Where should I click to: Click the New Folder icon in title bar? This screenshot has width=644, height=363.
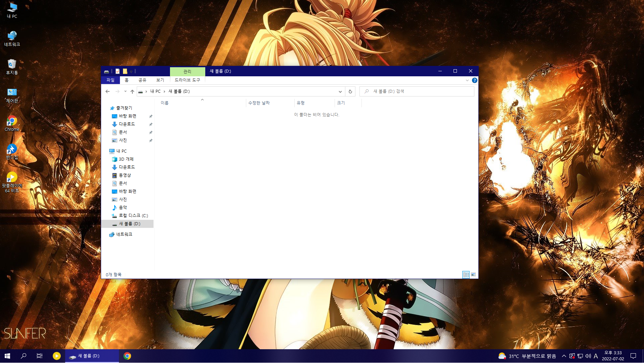[x=125, y=71]
